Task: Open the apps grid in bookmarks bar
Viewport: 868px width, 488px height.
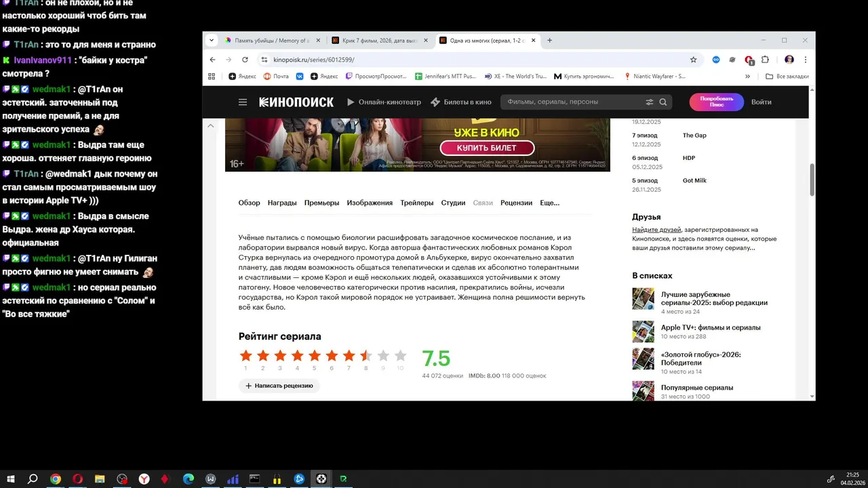Action: pyautogui.click(x=212, y=77)
